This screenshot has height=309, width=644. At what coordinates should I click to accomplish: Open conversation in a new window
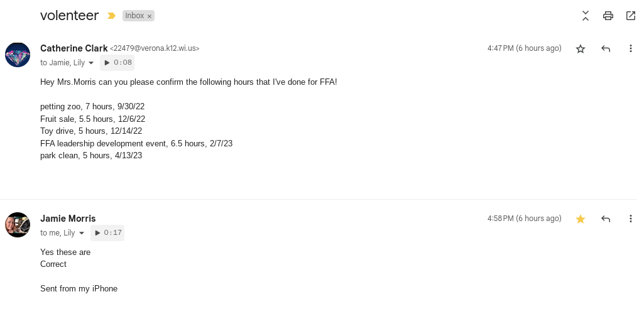click(630, 16)
